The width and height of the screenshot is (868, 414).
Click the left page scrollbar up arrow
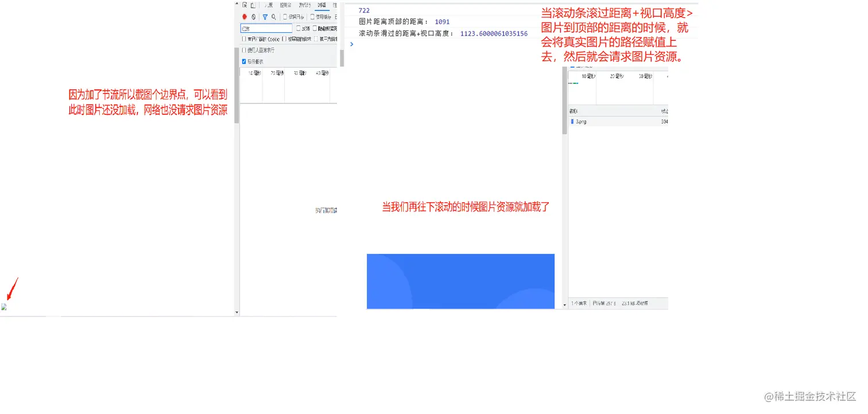click(x=237, y=3)
